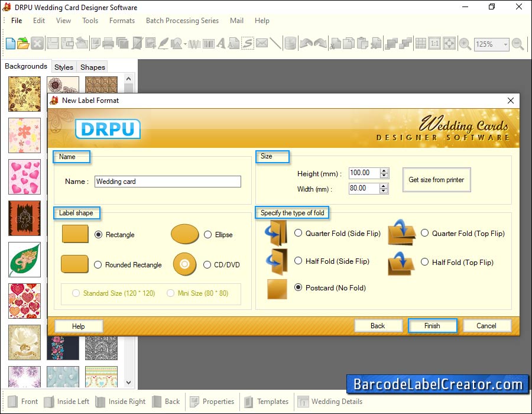Click the Finish button
The height and width of the screenshot is (414, 532).
coord(432,326)
